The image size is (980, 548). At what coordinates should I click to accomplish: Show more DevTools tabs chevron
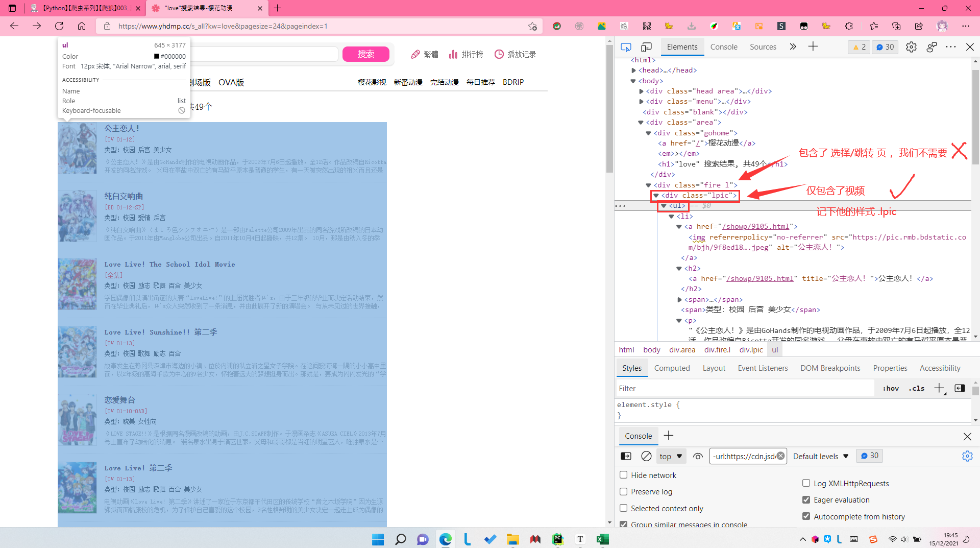pyautogui.click(x=793, y=46)
